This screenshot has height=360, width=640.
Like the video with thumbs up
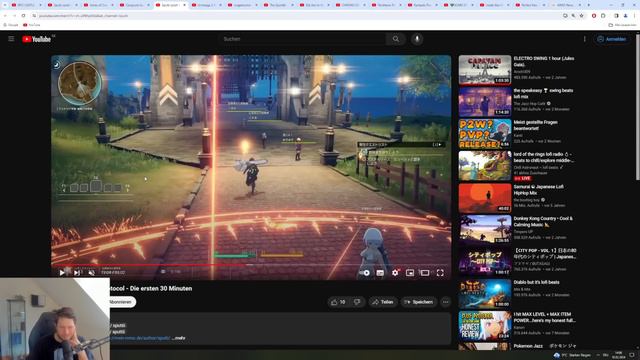pyautogui.click(x=338, y=302)
